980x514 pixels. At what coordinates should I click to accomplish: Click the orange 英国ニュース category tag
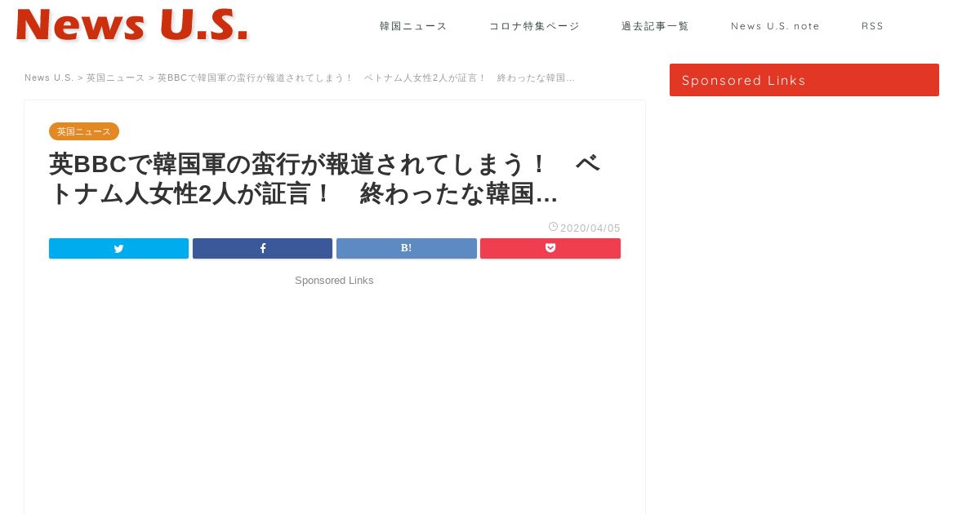pyautogui.click(x=84, y=131)
